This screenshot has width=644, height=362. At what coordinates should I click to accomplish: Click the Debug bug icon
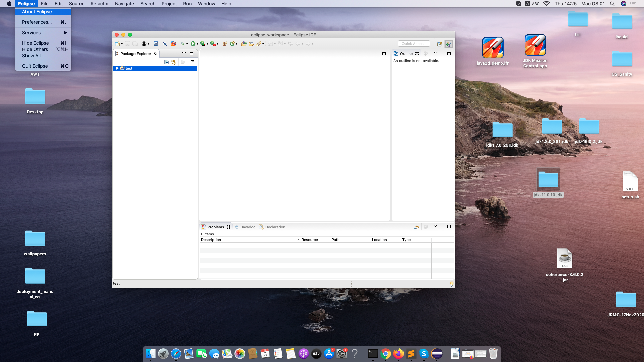[x=183, y=44]
